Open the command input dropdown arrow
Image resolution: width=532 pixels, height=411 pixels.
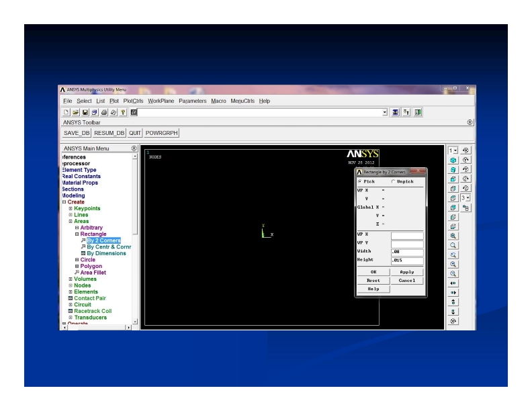(384, 111)
